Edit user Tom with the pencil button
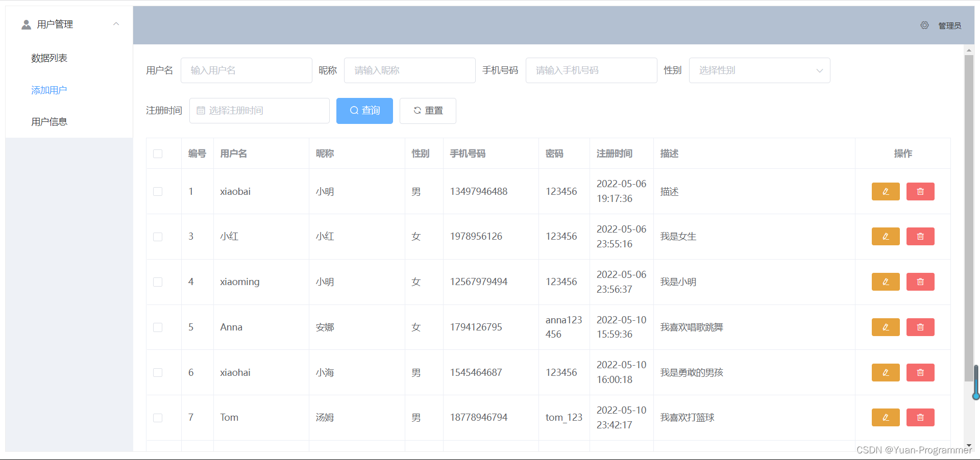Image resolution: width=980 pixels, height=460 pixels. tap(886, 417)
